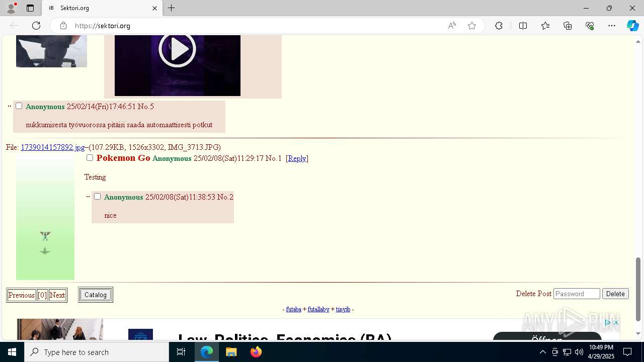Screen dimensions: 644x362
Task: Select the 'nice' reply text
Action: click(110, 215)
